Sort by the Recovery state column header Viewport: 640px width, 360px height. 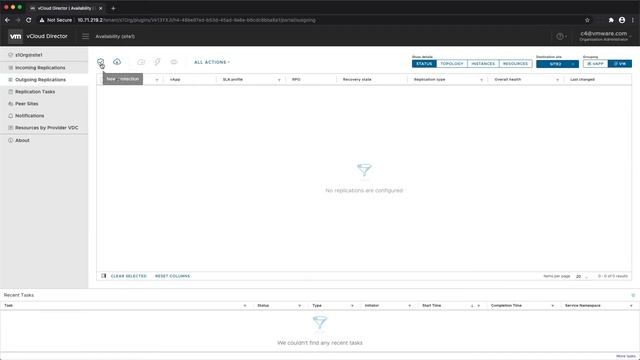click(357, 80)
